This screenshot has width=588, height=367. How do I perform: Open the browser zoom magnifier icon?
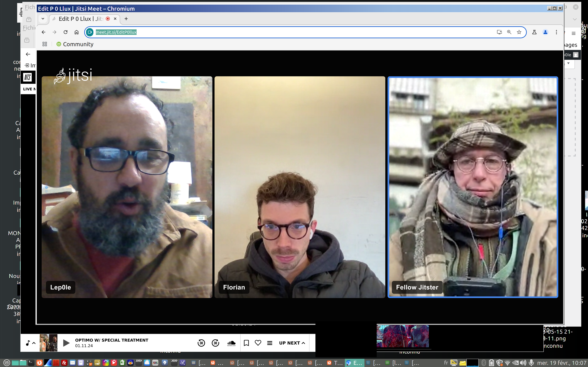pyautogui.click(x=509, y=32)
